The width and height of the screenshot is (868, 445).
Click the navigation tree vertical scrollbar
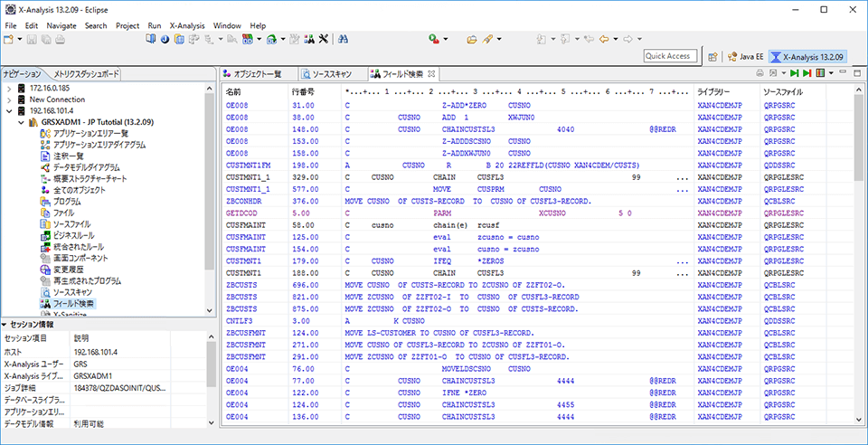point(209,200)
